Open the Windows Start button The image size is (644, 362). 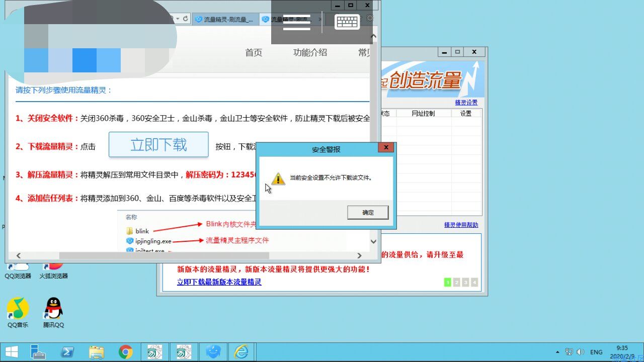point(12,352)
